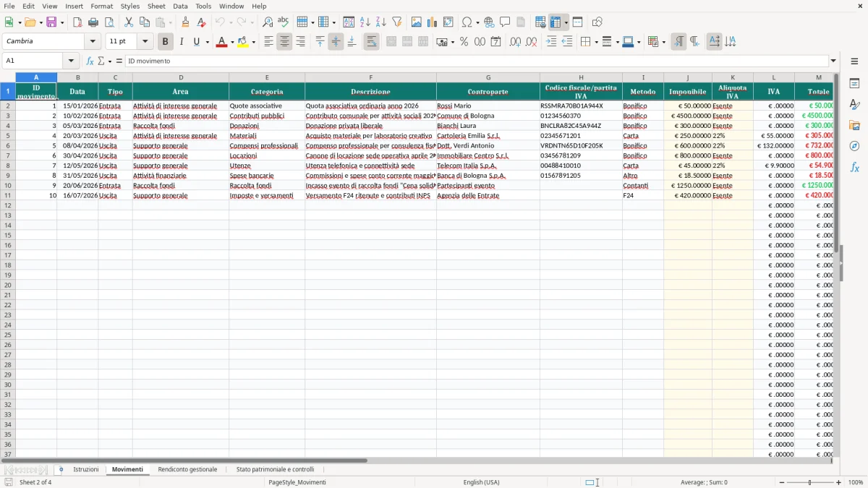Expand the Name Box dropdown
Image resolution: width=868 pixels, height=488 pixels.
tap(71, 61)
